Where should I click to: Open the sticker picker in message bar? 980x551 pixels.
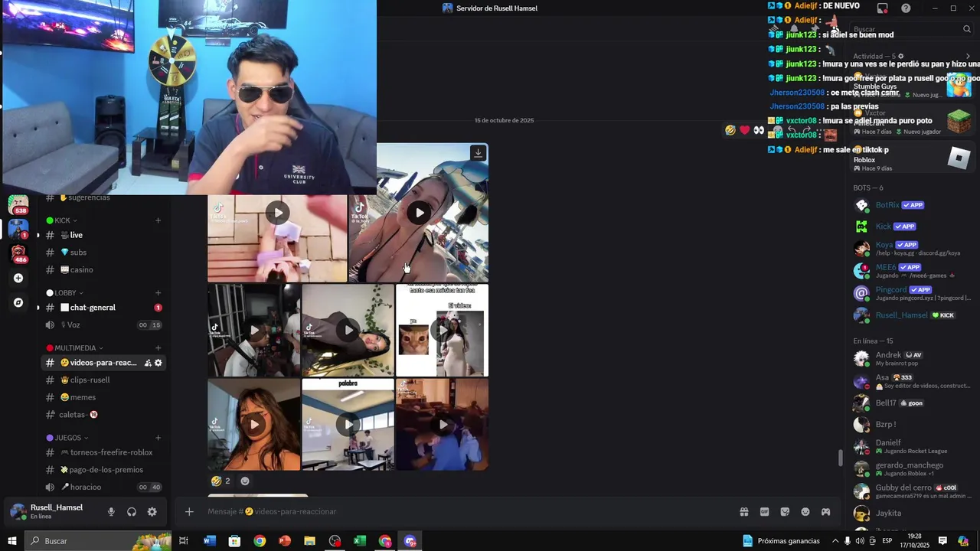785,512
